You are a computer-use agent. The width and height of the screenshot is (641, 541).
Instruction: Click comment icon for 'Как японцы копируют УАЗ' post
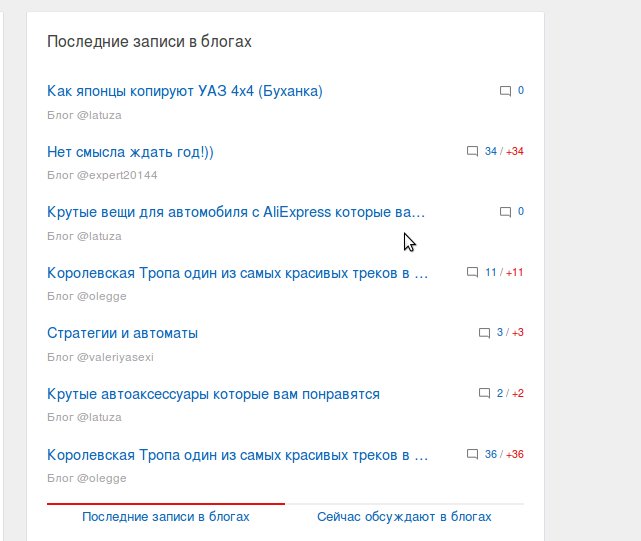(x=505, y=91)
